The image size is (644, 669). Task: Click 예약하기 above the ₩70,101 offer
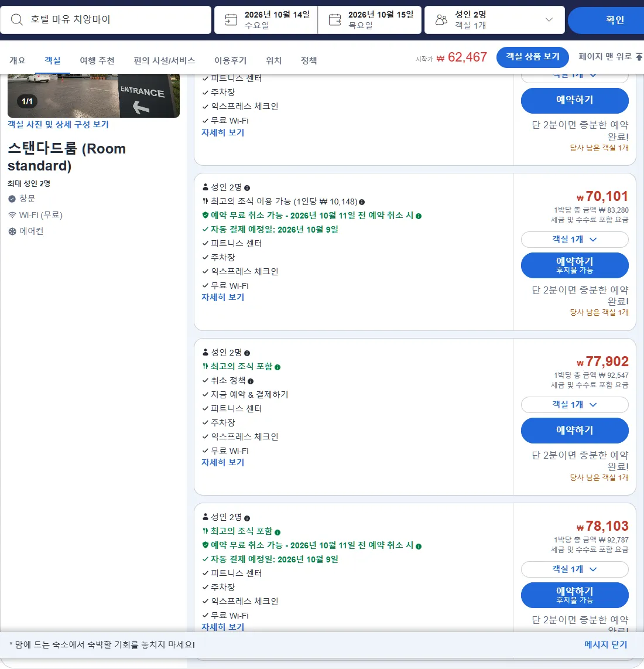point(574,100)
